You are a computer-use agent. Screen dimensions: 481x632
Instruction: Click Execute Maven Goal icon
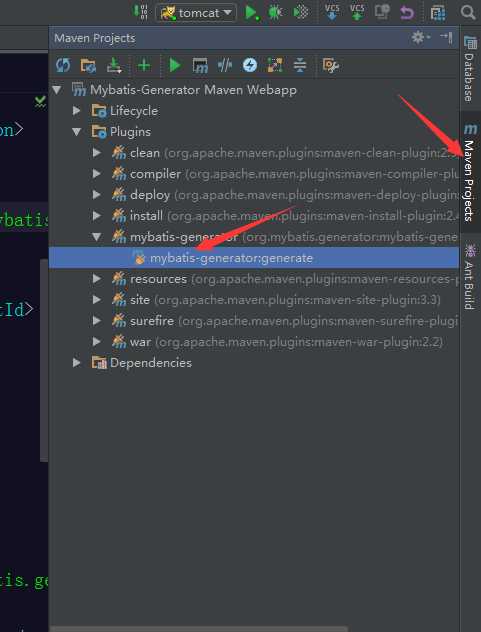point(200,65)
